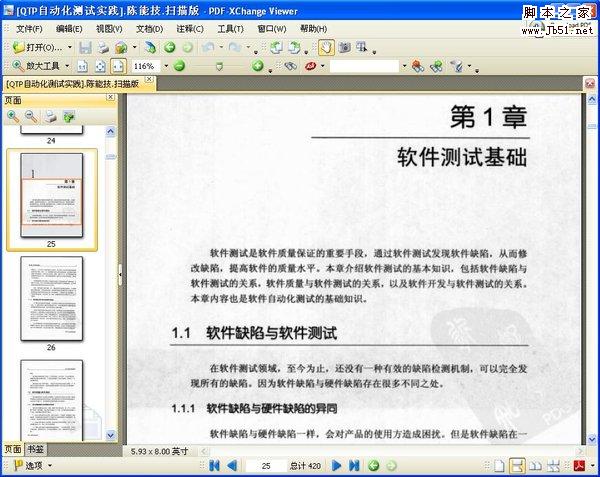Expand the red search icon dropdown

pyautogui.click(x=323, y=66)
